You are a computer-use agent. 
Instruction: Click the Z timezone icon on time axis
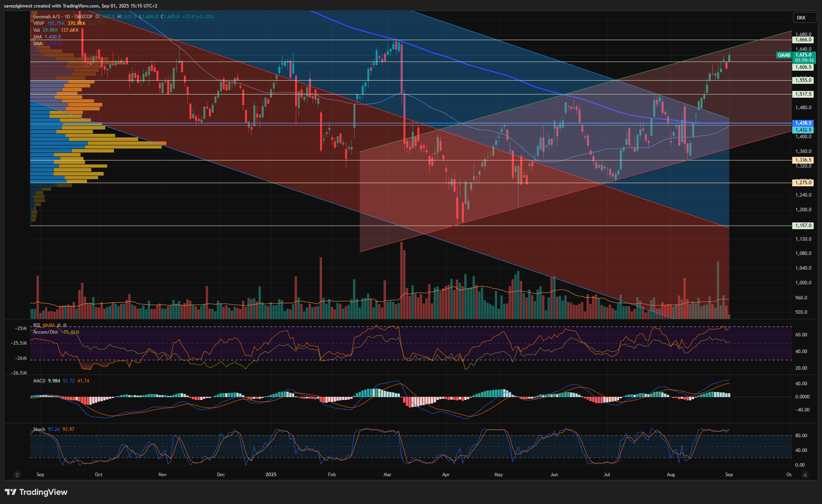[x=17, y=475]
